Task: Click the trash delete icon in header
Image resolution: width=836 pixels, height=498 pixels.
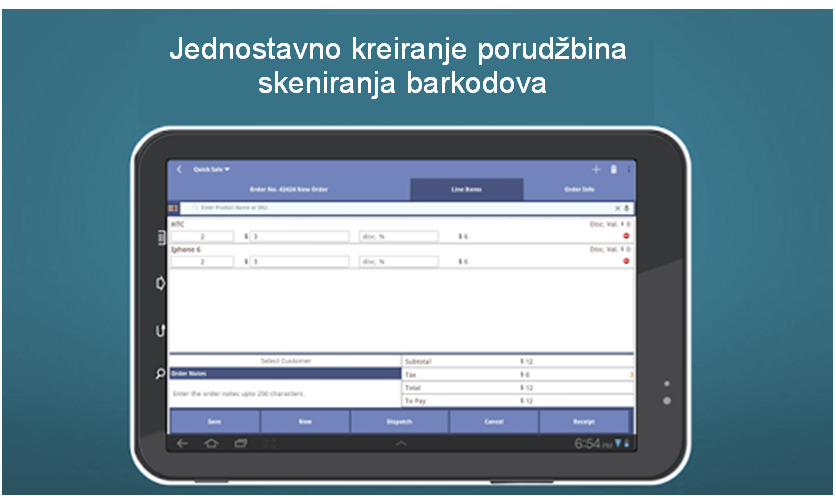Action: [614, 169]
